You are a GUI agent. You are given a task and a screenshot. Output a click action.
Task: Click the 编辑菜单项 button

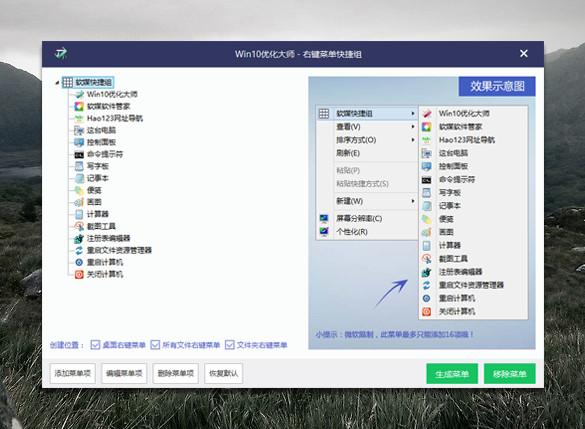[124, 373]
